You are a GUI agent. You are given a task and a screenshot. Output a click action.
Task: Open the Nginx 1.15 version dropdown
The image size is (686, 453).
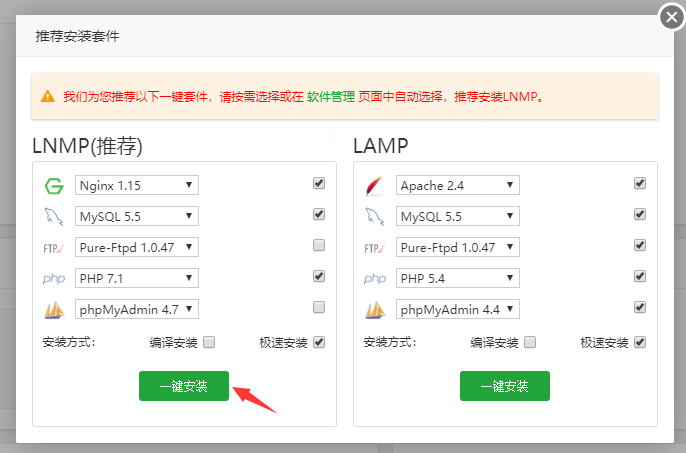pyautogui.click(x=137, y=185)
